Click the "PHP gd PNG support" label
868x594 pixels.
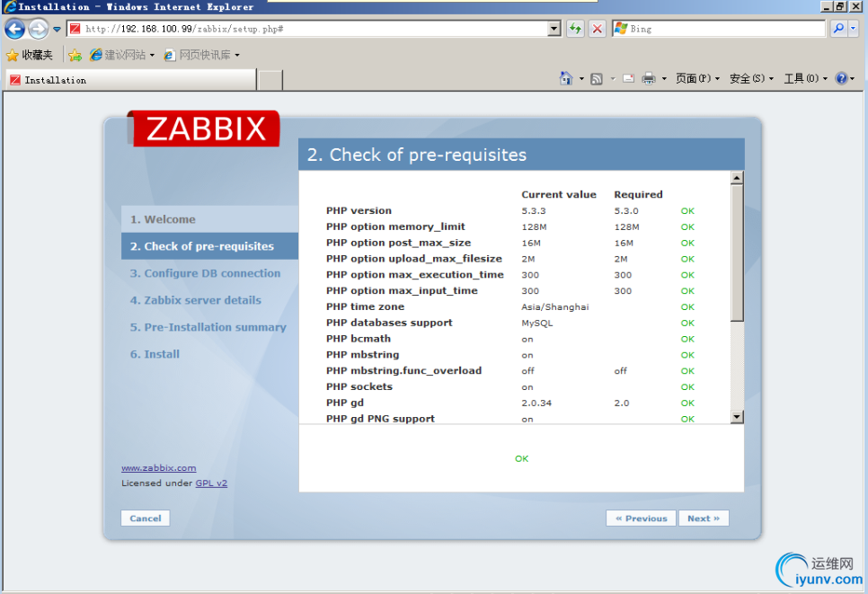(380, 419)
